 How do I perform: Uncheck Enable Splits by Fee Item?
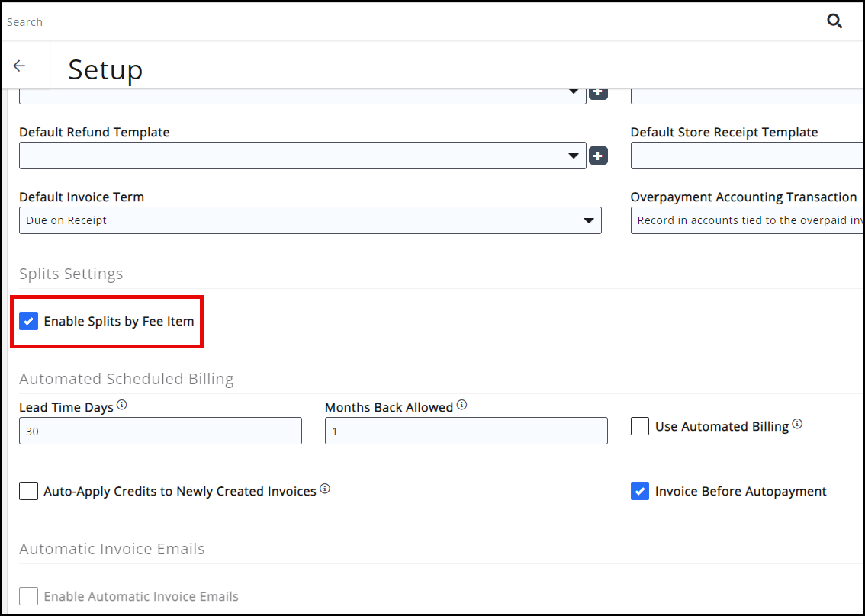29,321
